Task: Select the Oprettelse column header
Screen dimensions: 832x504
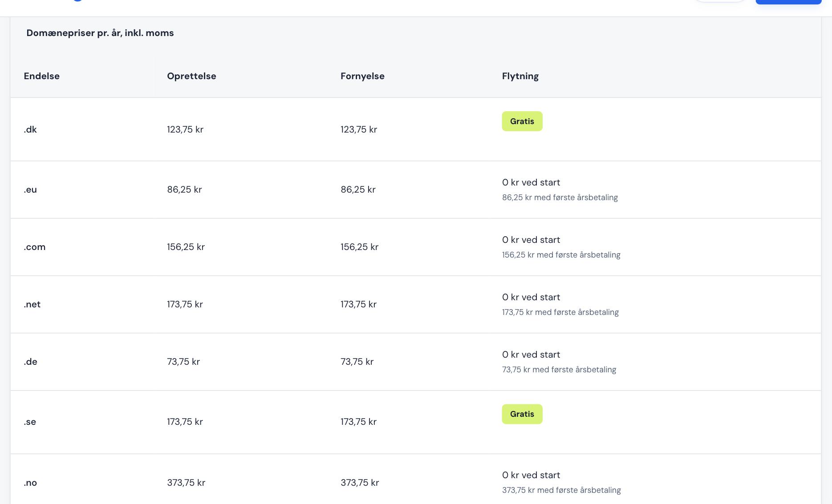Action: pyautogui.click(x=191, y=76)
